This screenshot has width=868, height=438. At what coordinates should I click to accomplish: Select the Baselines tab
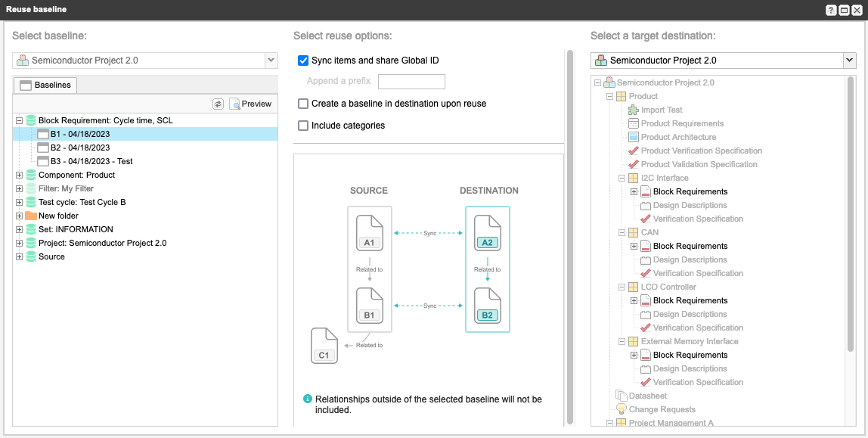tap(45, 85)
